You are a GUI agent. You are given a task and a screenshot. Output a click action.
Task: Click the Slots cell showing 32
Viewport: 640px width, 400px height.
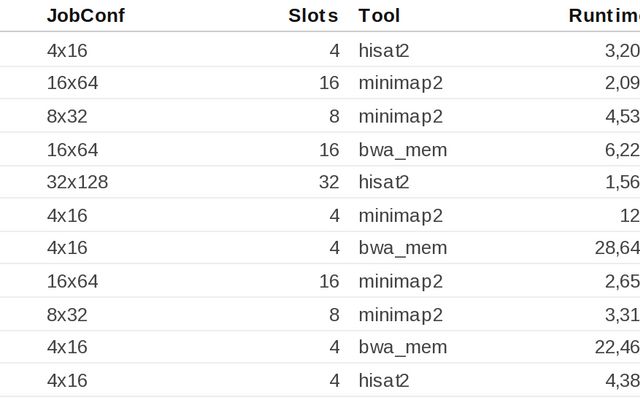329,182
